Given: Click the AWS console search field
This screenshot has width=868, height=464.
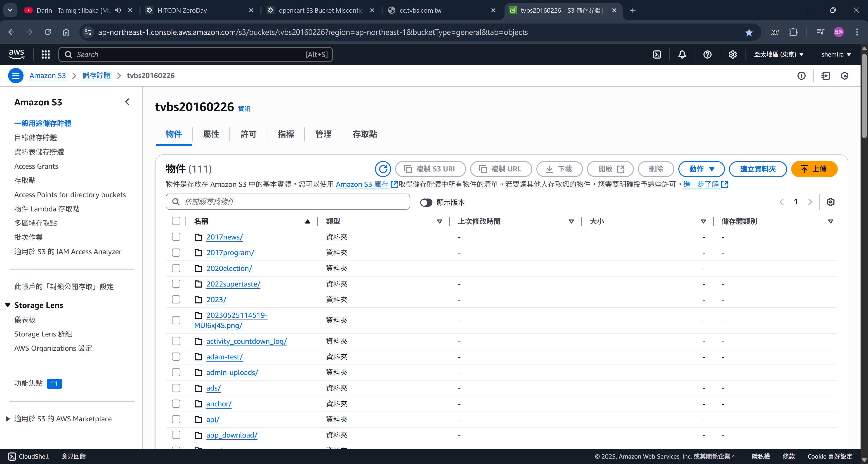Looking at the screenshot, I should 196,54.
